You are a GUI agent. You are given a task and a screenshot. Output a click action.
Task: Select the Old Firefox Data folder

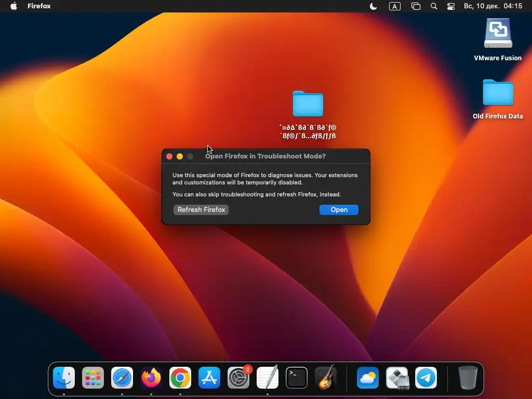coord(498,92)
